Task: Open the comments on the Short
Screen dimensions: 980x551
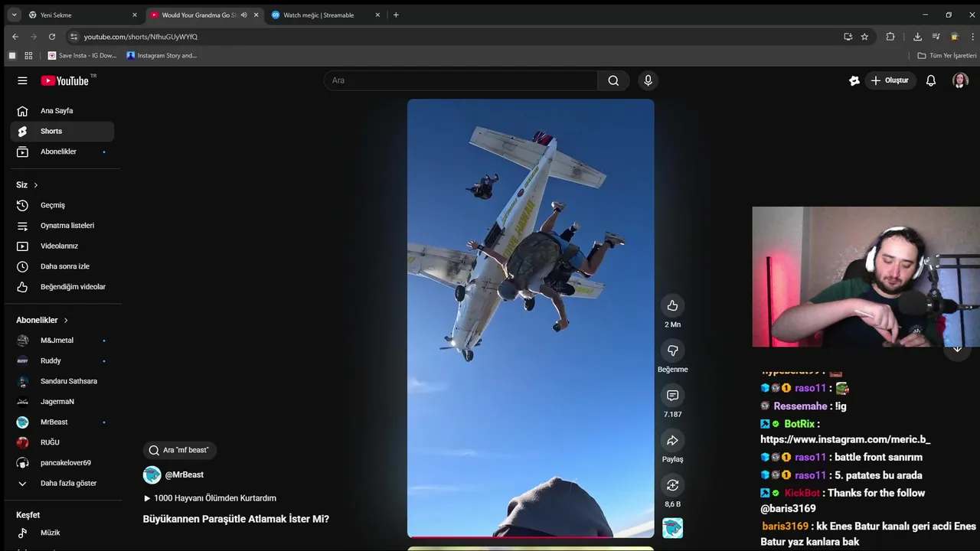Action: [x=672, y=396]
